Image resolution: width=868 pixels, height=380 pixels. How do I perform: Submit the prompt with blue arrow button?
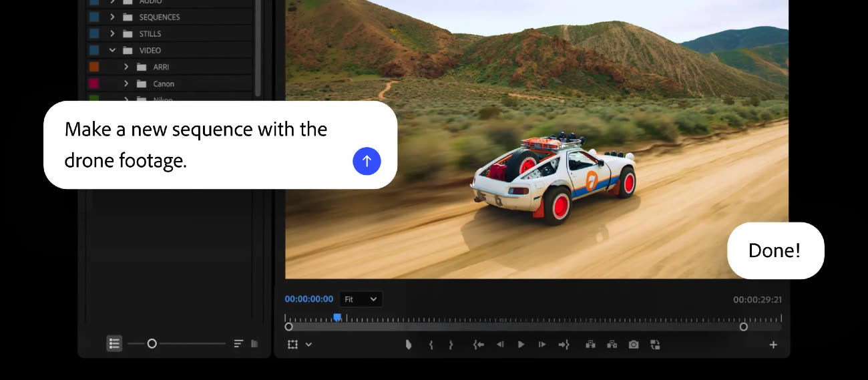tap(367, 161)
